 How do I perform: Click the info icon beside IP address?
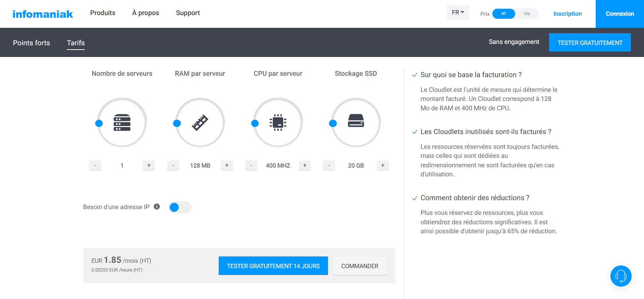pyautogui.click(x=157, y=206)
